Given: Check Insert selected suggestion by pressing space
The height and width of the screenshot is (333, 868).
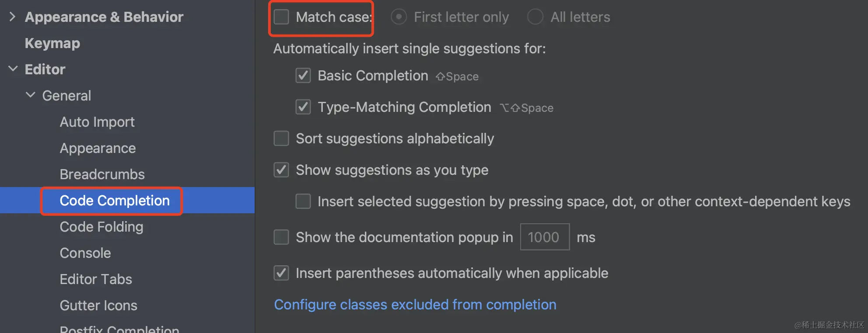Looking at the screenshot, I should [x=303, y=201].
